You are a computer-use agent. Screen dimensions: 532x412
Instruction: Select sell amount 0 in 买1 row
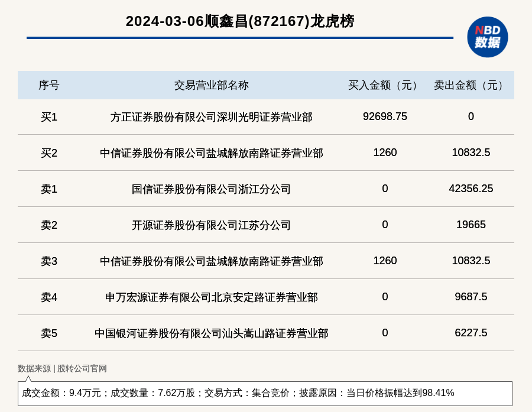pos(471,116)
